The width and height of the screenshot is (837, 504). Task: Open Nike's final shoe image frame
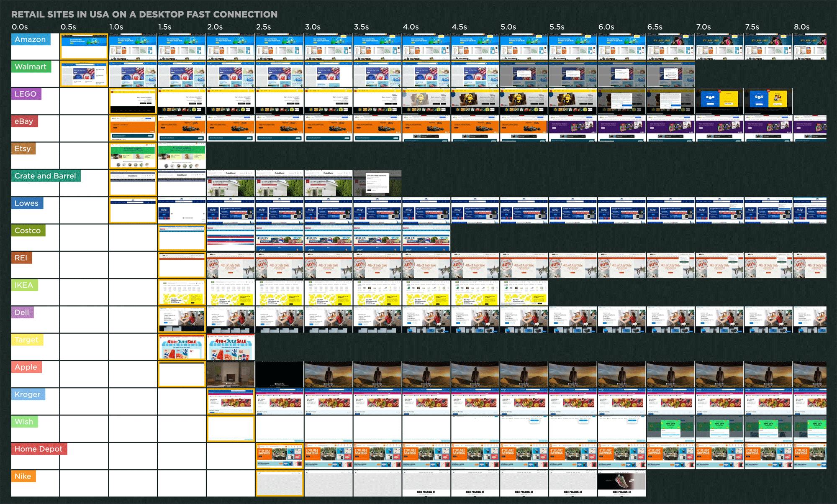pos(621,483)
